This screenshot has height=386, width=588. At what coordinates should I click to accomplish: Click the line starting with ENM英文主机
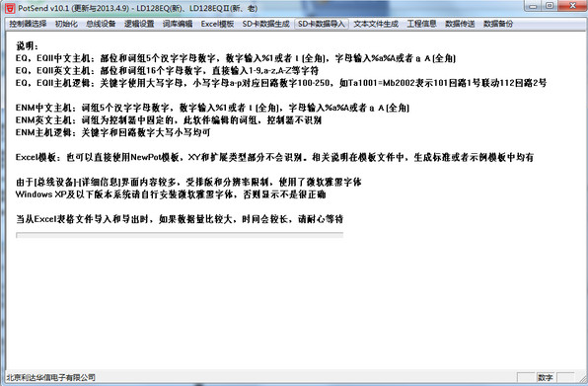point(169,120)
